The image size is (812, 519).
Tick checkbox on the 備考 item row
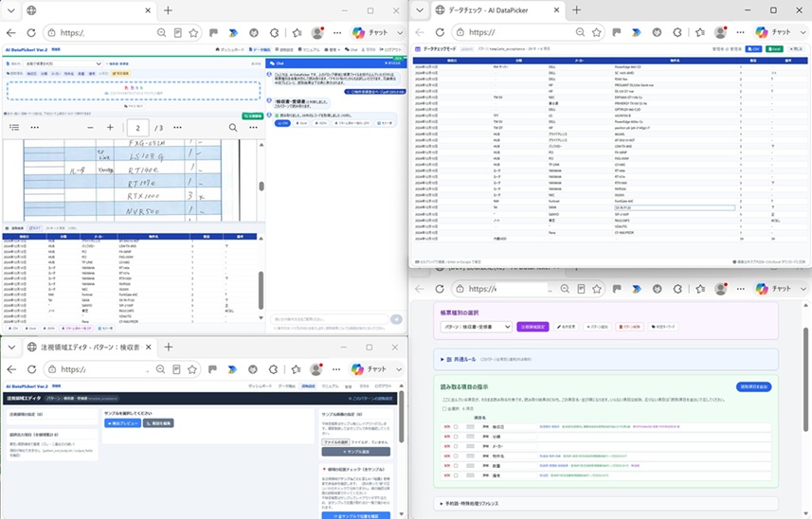456,475
